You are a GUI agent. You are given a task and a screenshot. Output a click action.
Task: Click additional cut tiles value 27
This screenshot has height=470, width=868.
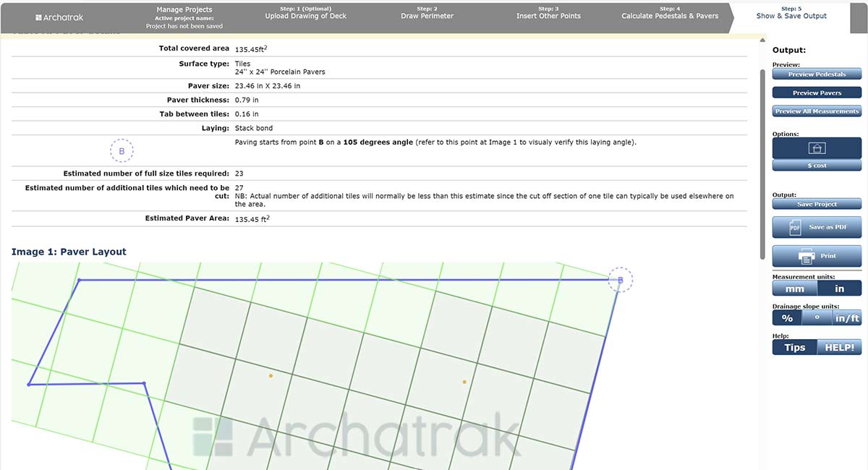click(239, 188)
